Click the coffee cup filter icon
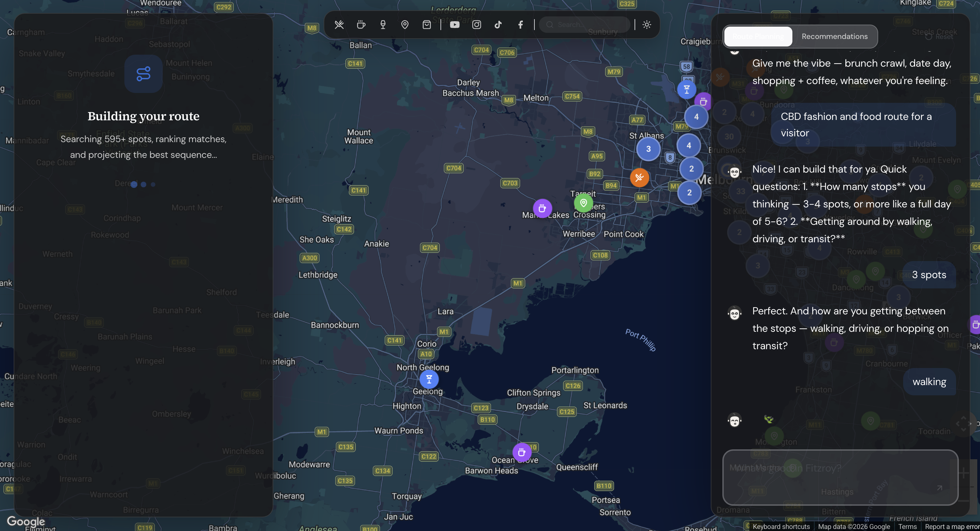Screen dimensions: 980x531 pyautogui.click(x=361, y=25)
